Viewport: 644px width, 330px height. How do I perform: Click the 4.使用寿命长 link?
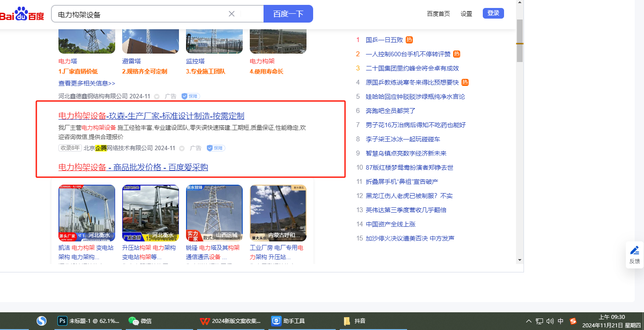(267, 71)
